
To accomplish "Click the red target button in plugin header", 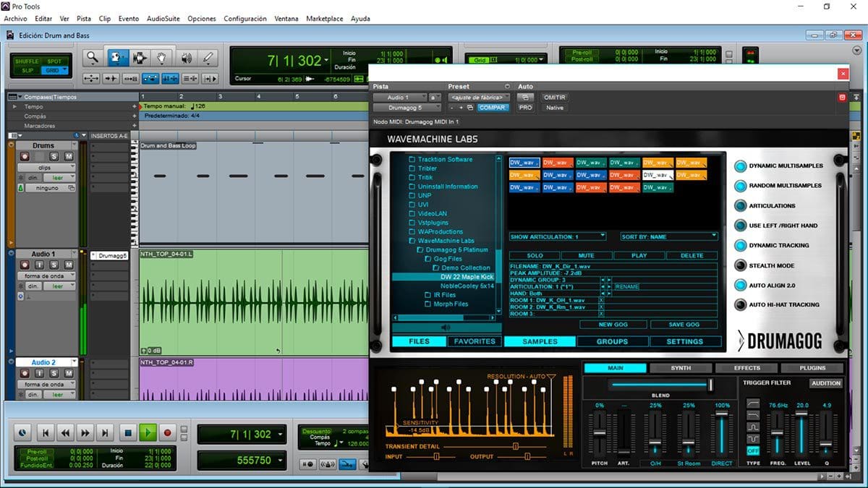I will (x=842, y=97).
